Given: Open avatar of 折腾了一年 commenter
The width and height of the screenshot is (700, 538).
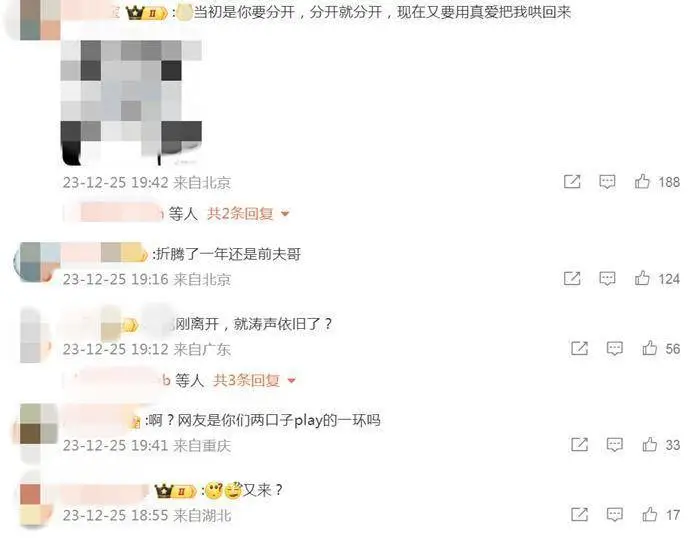Looking at the screenshot, I should tap(37, 262).
